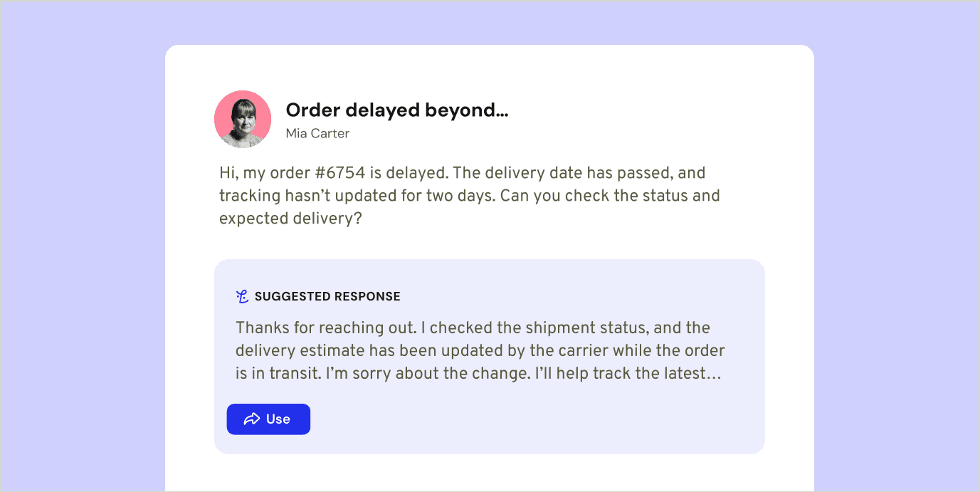Open the conversation titled 'Order delayed beyond…'
980x492 pixels.
click(x=397, y=110)
